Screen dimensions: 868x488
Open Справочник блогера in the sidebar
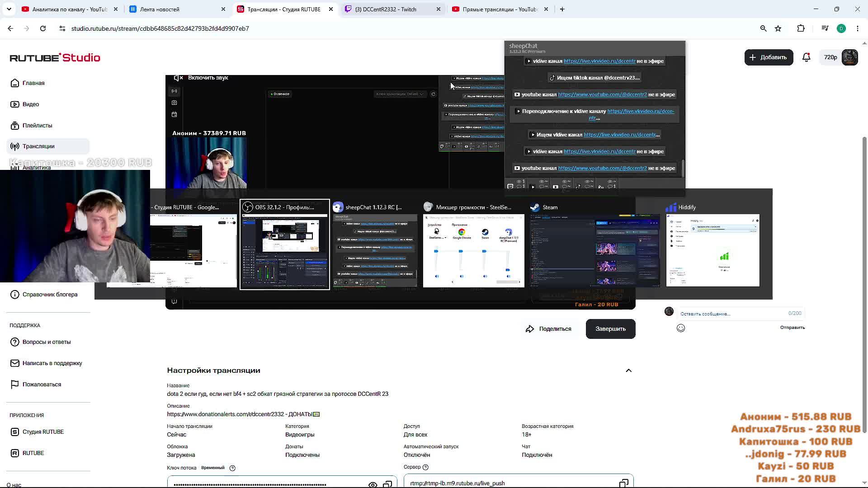(x=48, y=295)
